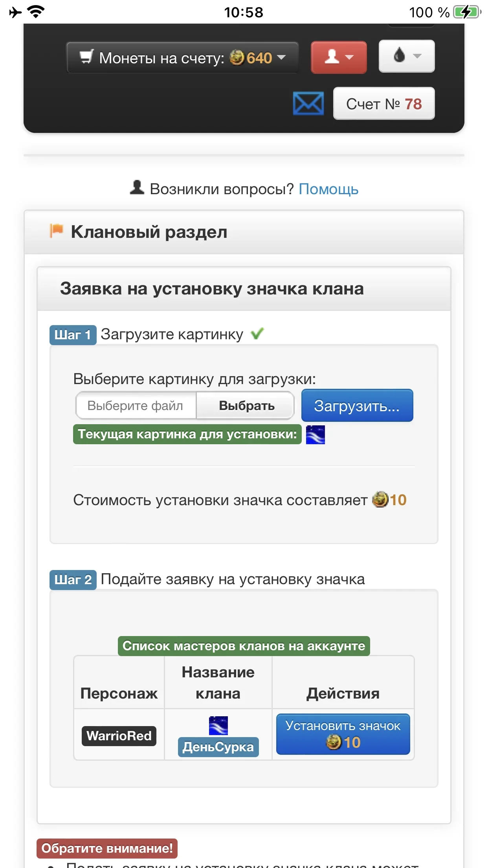The height and width of the screenshot is (868, 488).
Task: Open the Помощь help link
Action: (x=328, y=189)
